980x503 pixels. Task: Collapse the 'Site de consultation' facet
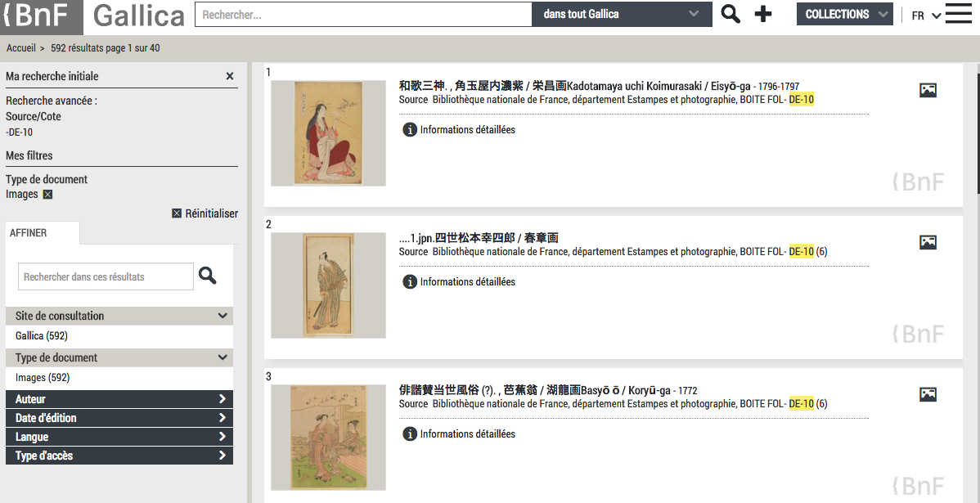click(119, 317)
